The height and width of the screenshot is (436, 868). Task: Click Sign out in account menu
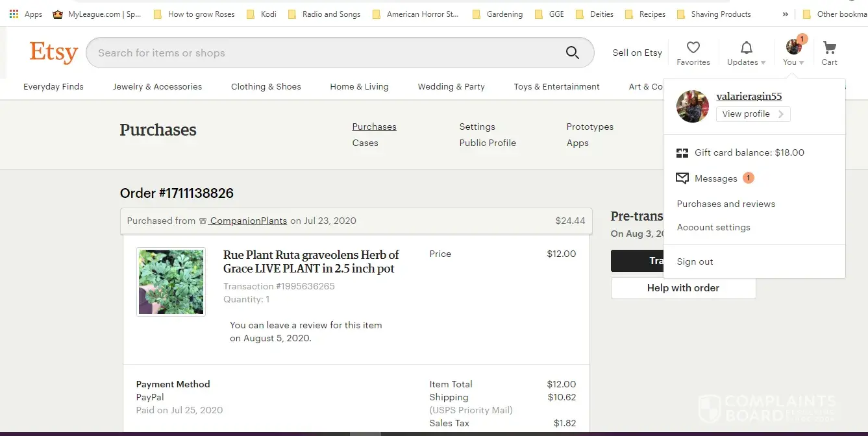[x=695, y=261]
